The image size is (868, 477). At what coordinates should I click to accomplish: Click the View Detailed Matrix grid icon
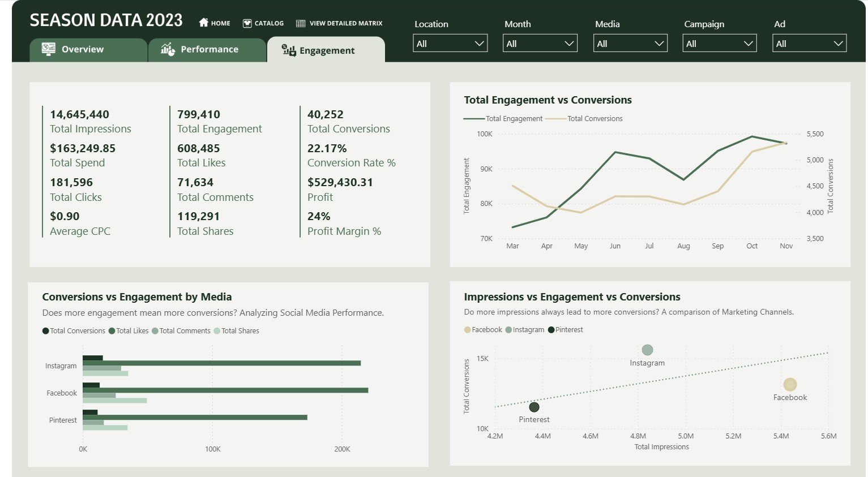pos(301,23)
